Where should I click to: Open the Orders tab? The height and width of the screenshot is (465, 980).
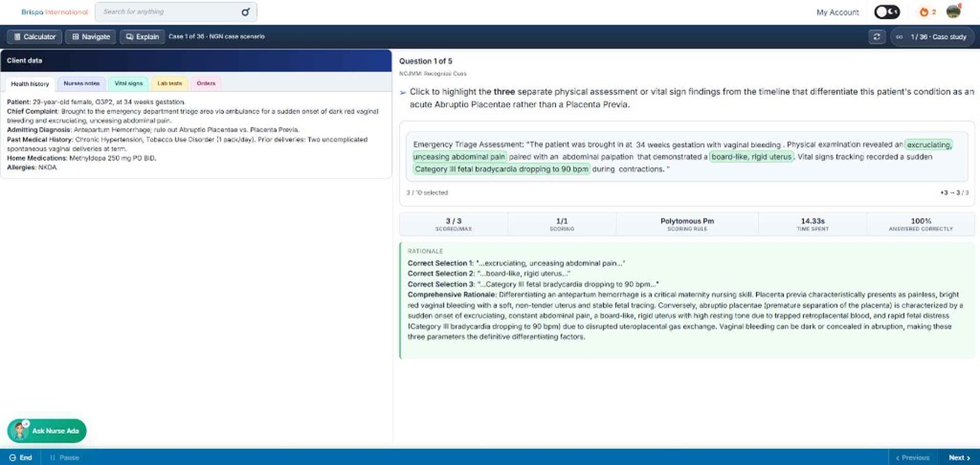[x=206, y=83]
